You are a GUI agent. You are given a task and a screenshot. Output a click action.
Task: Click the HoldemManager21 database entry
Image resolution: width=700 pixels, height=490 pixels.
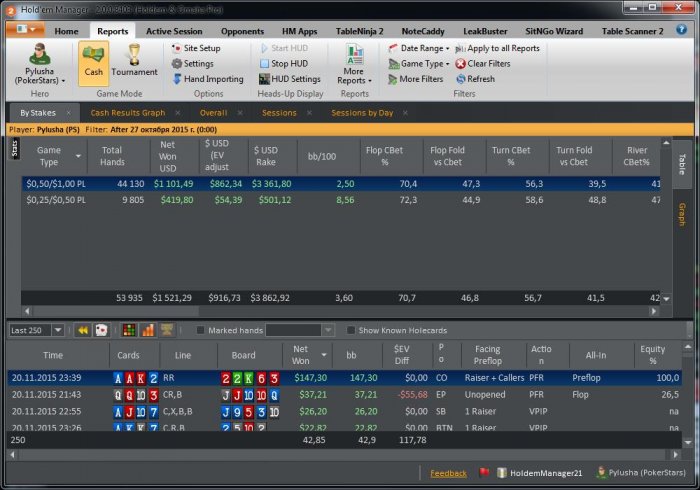pyautogui.click(x=540, y=473)
